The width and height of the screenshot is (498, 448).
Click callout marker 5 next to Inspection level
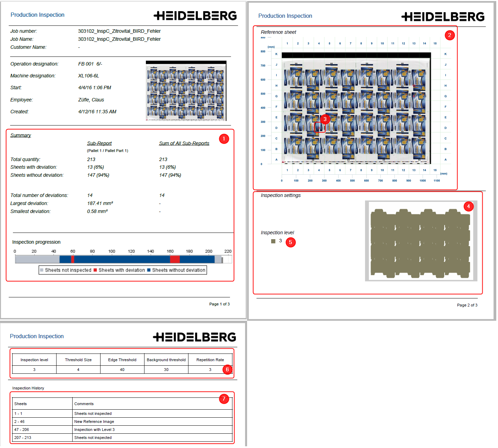(x=290, y=242)
